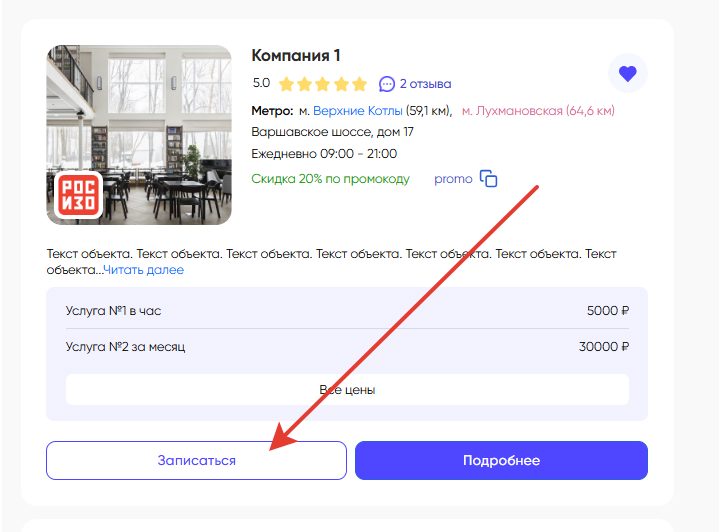Click the 5.0 rating score
719x532 pixels.
pyautogui.click(x=261, y=84)
